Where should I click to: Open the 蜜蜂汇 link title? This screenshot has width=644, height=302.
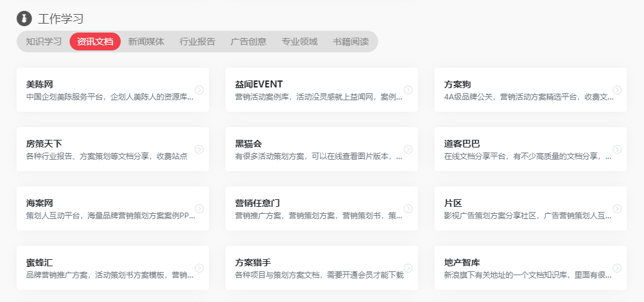point(40,262)
